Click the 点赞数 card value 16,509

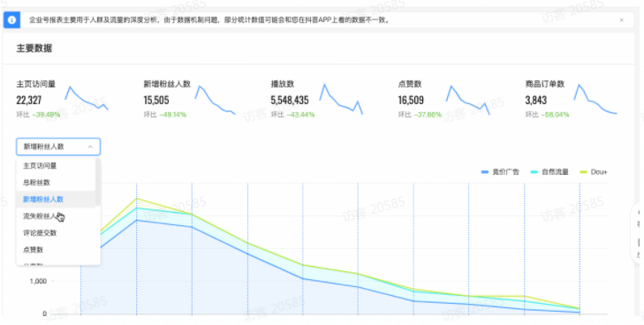[x=411, y=100]
